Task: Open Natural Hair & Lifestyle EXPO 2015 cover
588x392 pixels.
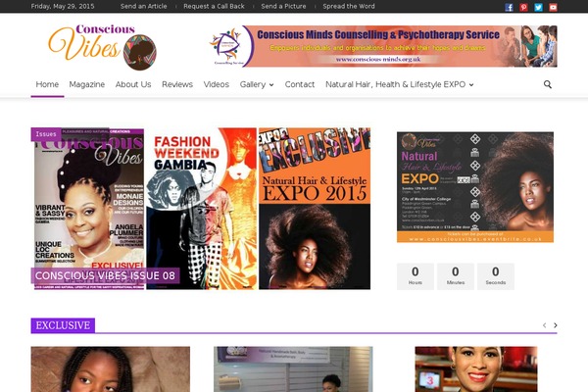Action: point(315,209)
